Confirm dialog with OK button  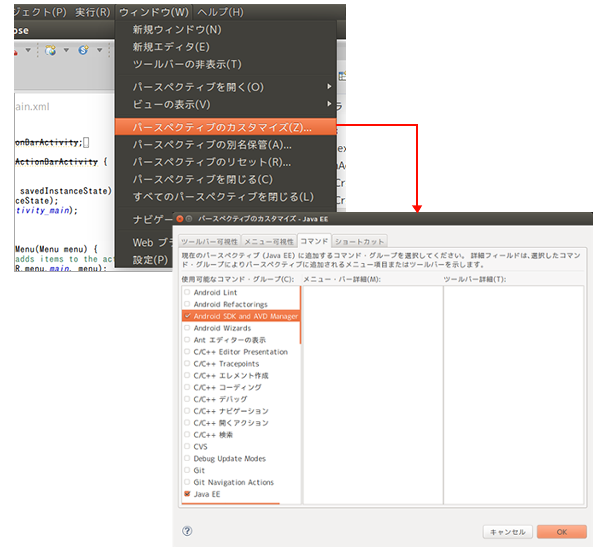click(x=561, y=532)
